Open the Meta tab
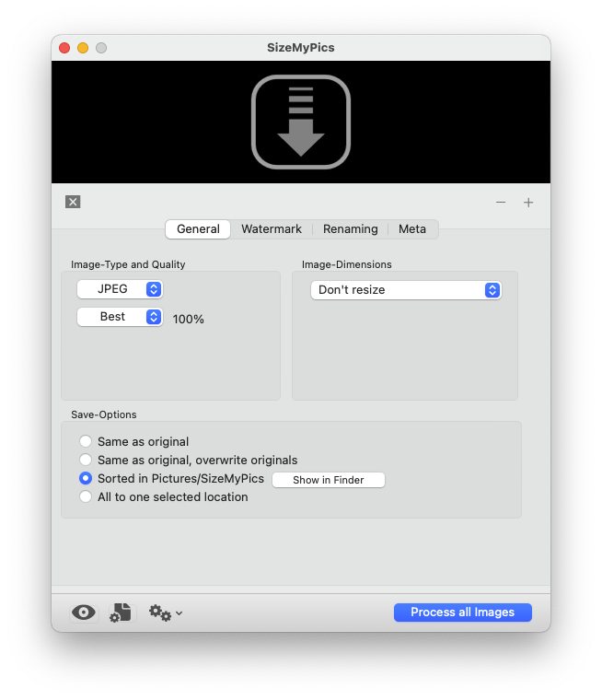The width and height of the screenshot is (602, 700). point(411,229)
